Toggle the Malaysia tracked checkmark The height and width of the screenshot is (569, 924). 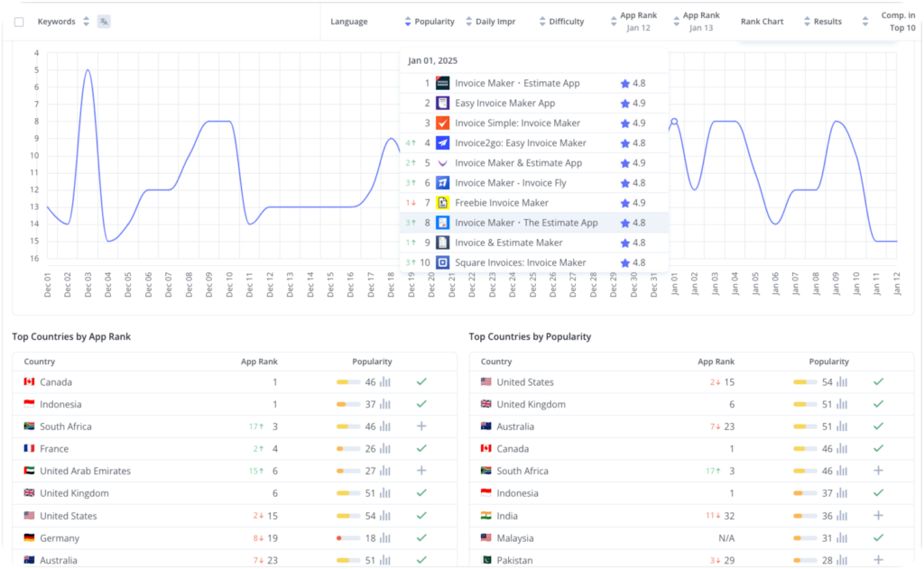pyautogui.click(x=878, y=537)
